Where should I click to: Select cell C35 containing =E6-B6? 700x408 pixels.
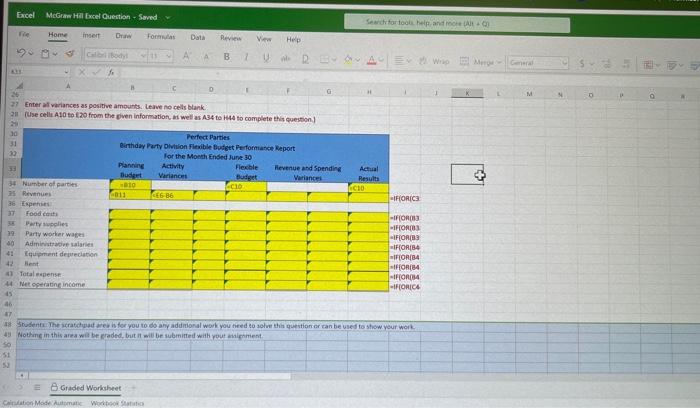(x=172, y=195)
